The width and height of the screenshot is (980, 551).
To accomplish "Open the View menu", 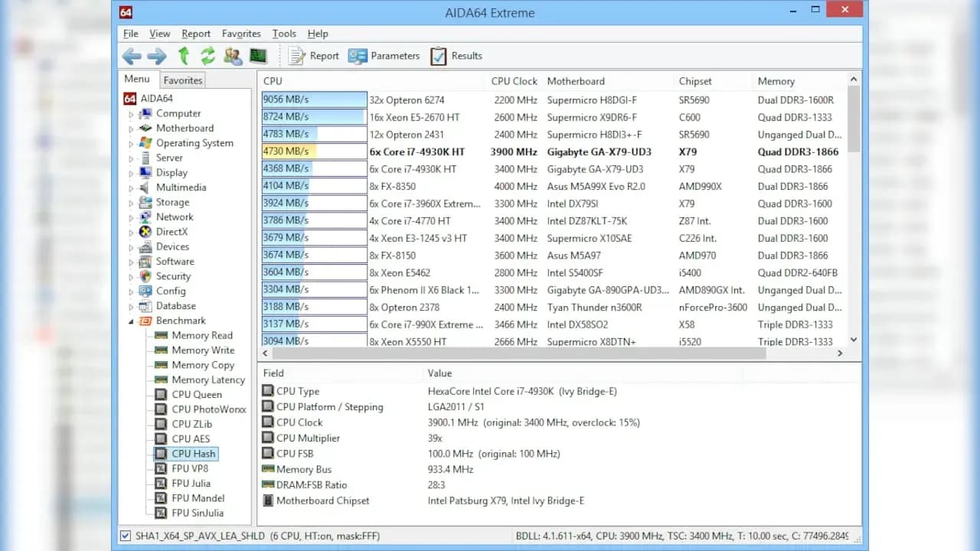I will click(160, 34).
